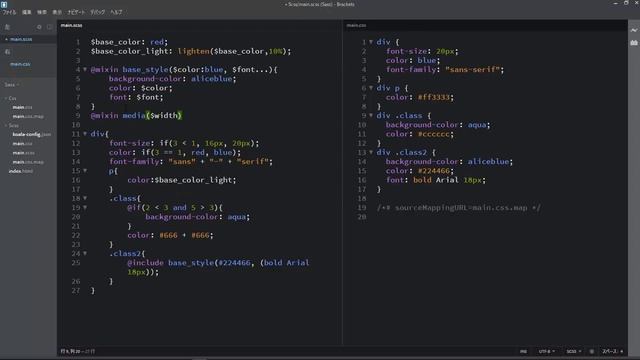Open the 表示 (View) menu
The height and width of the screenshot is (360, 640).
pos(57,12)
